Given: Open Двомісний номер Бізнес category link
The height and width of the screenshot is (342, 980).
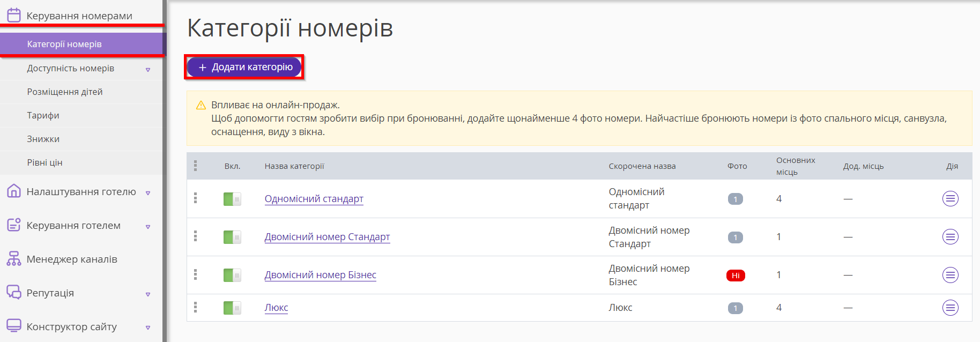Looking at the screenshot, I should pyautogui.click(x=320, y=275).
